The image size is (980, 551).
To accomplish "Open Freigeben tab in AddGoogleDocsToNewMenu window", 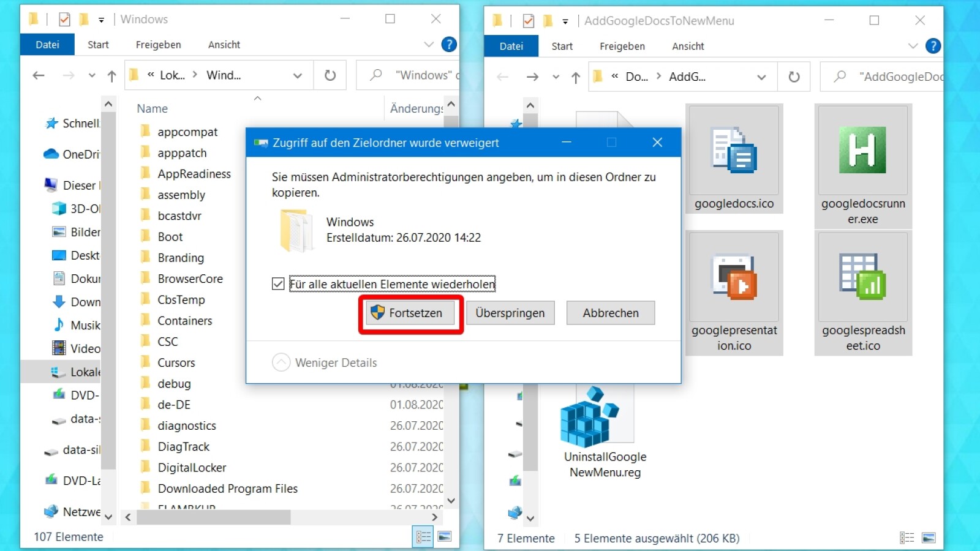I will 622,46.
